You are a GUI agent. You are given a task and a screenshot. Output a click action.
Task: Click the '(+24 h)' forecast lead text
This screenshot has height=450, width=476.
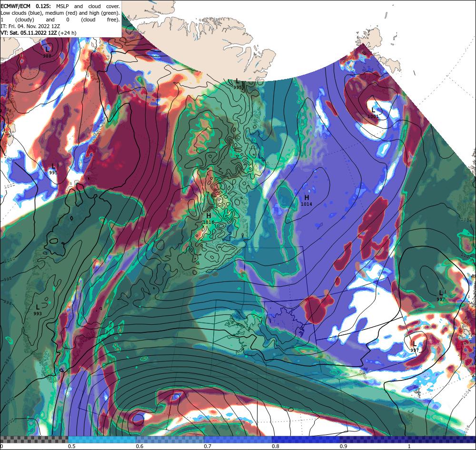pyautogui.click(x=67, y=33)
